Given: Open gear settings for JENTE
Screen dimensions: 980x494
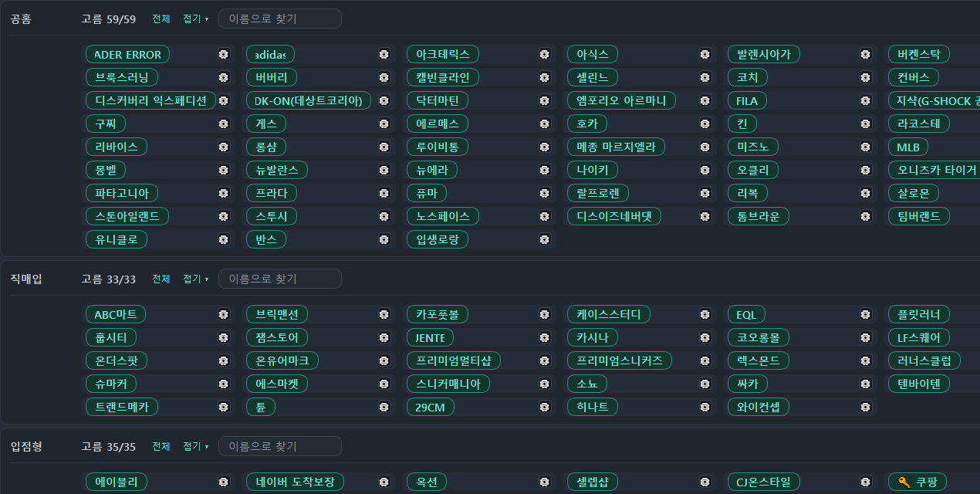Looking at the screenshot, I should [x=545, y=337].
